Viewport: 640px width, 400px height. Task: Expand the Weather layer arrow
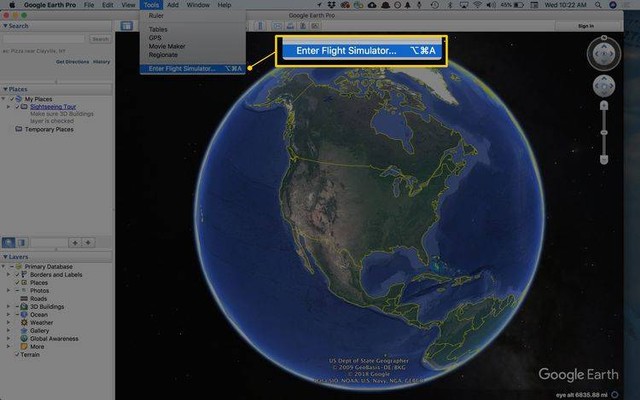[x=8, y=322]
